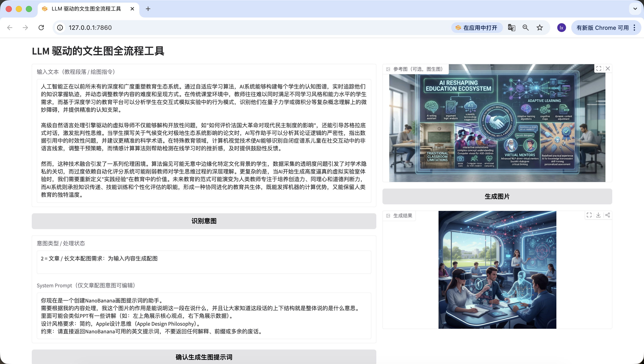
Task: Remove the reference image with X icon
Action: [608, 69]
